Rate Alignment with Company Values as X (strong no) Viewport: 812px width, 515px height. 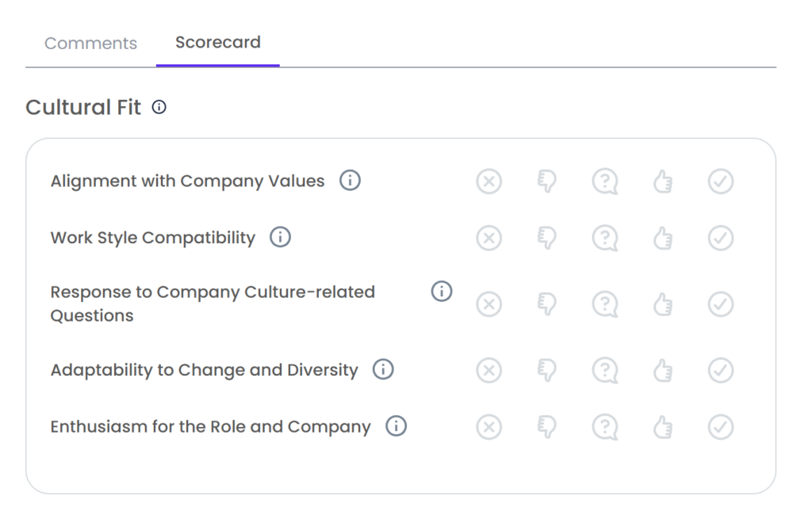[x=488, y=181]
